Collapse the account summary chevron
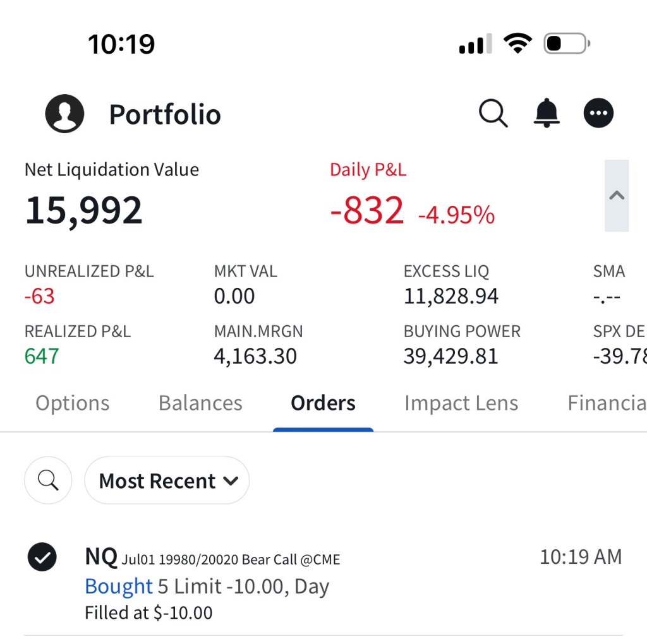The width and height of the screenshot is (647, 644). (617, 196)
